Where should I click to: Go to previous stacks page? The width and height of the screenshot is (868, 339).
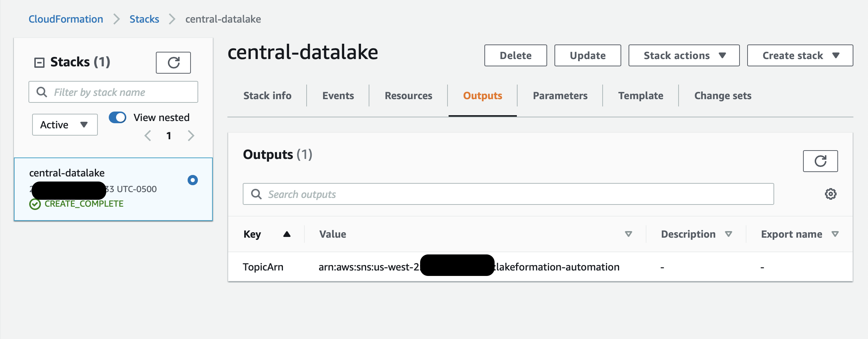(148, 136)
